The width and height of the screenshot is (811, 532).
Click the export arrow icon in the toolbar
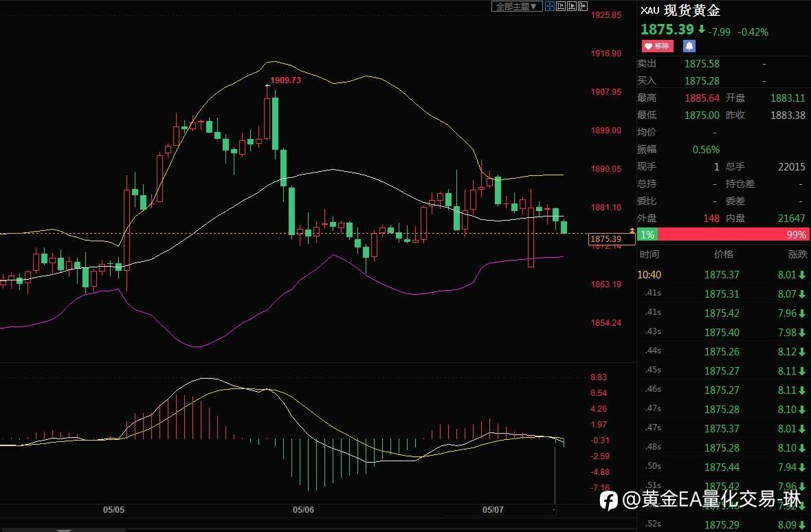(583, 6)
